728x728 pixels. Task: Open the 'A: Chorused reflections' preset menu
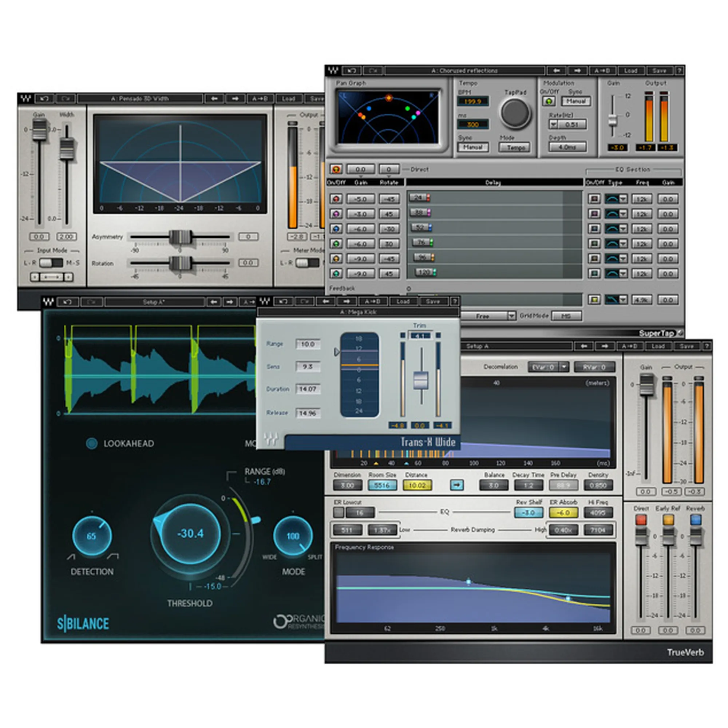tap(464, 71)
